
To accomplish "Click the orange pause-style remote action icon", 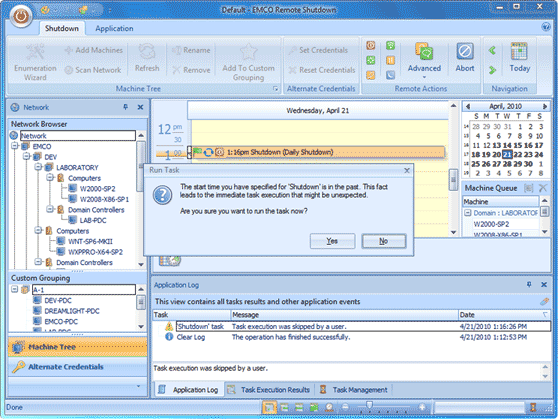I will [390, 60].
